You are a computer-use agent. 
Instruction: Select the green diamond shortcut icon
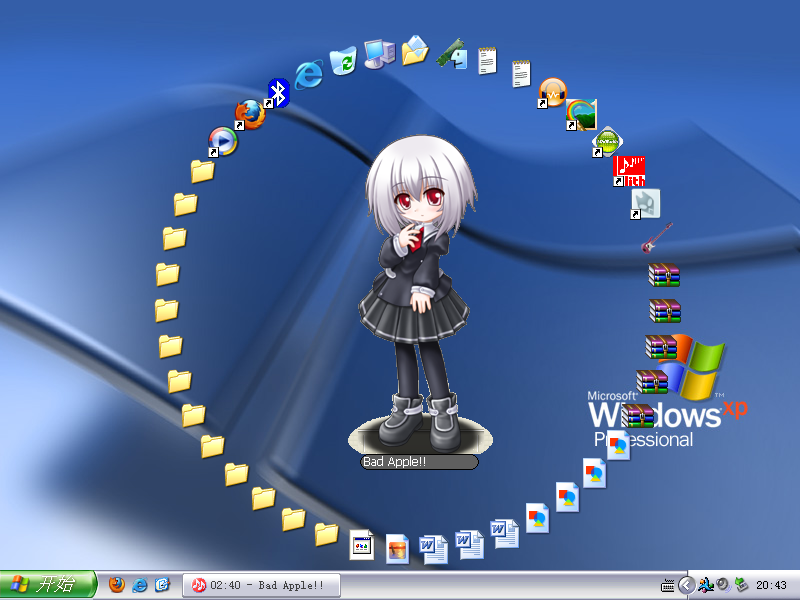pyautogui.click(x=607, y=141)
